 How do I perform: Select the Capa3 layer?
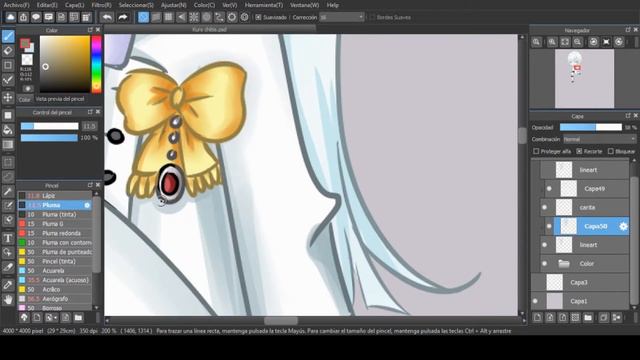point(580,282)
